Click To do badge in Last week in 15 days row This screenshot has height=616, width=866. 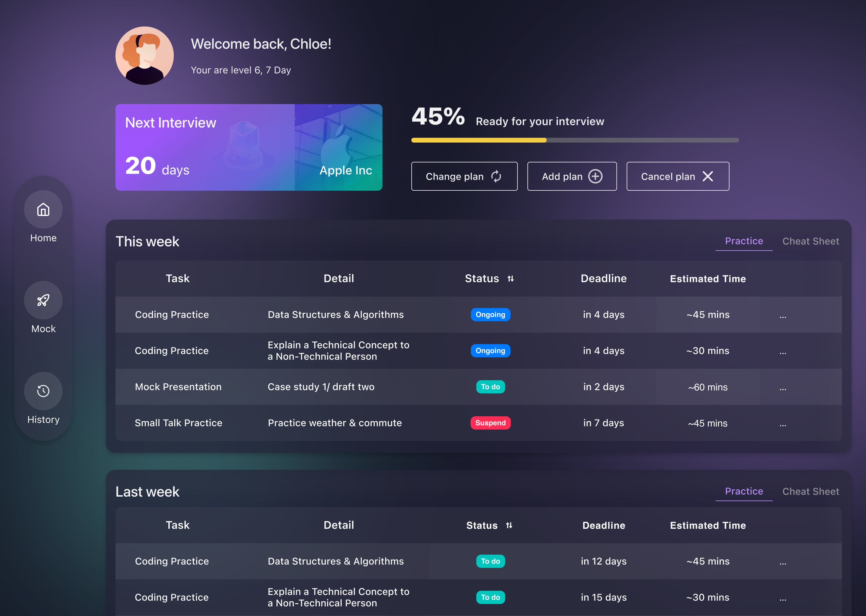(x=490, y=597)
